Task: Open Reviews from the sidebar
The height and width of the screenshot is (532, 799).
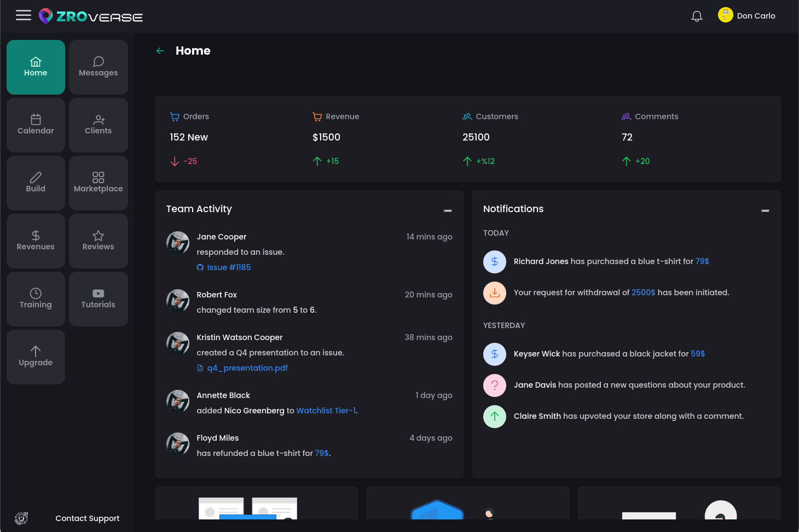Action: [x=99, y=241]
